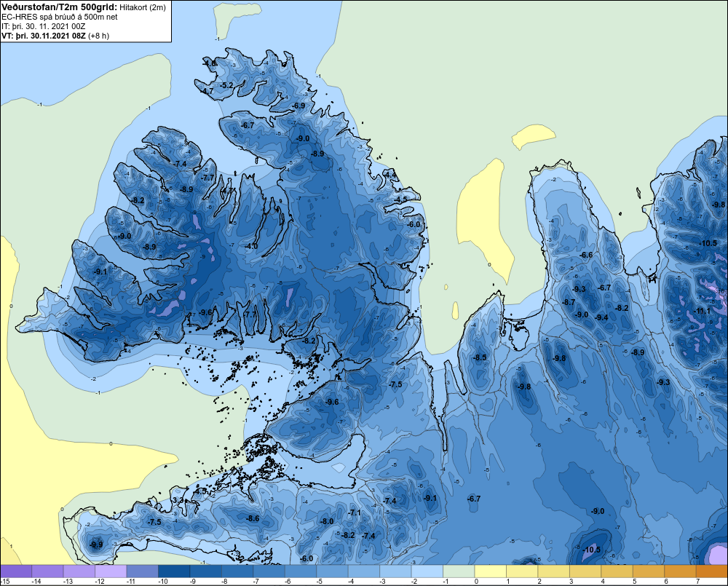Viewport: 728px width, 586px height.
Task: Pick the legend swatch between -14 and -13
Action: pyautogui.click(x=47, y=571)
